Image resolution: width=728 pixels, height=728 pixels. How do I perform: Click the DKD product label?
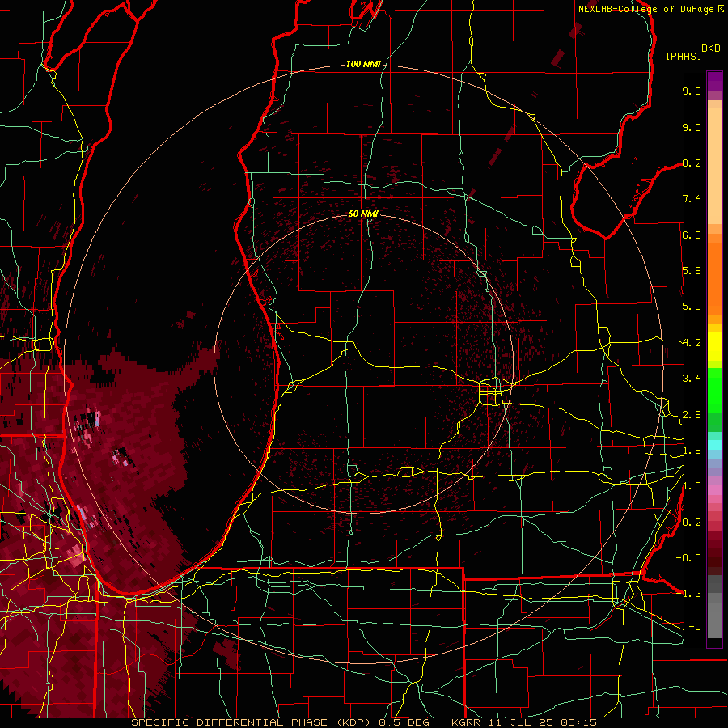click(711, 49)
